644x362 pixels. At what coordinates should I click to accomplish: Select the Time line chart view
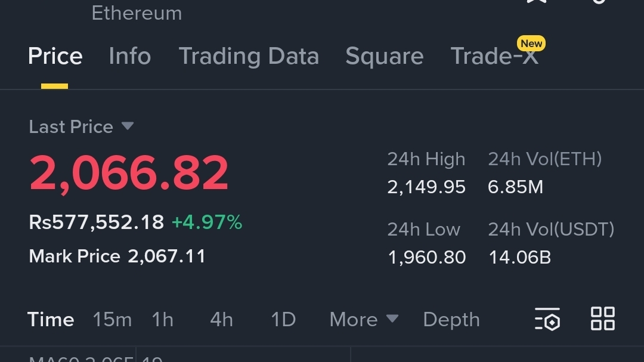pyautogui.click(x=51, y=320)
